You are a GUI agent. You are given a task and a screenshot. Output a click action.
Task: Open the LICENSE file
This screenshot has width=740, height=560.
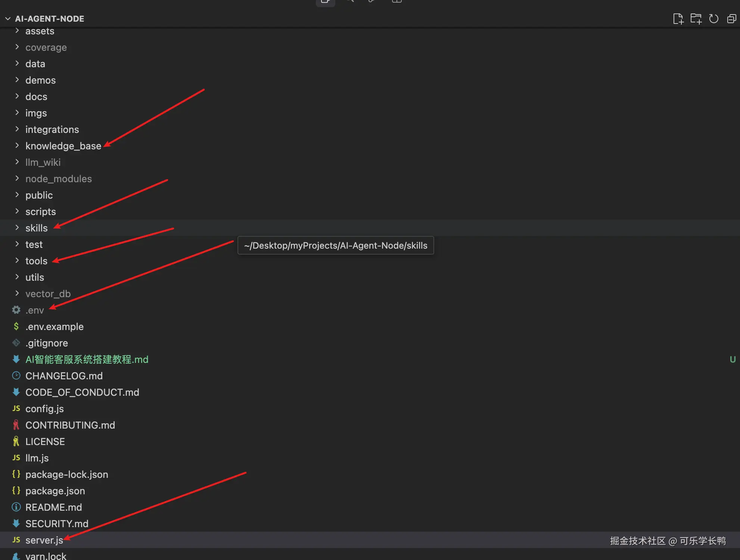coord(45,441)
